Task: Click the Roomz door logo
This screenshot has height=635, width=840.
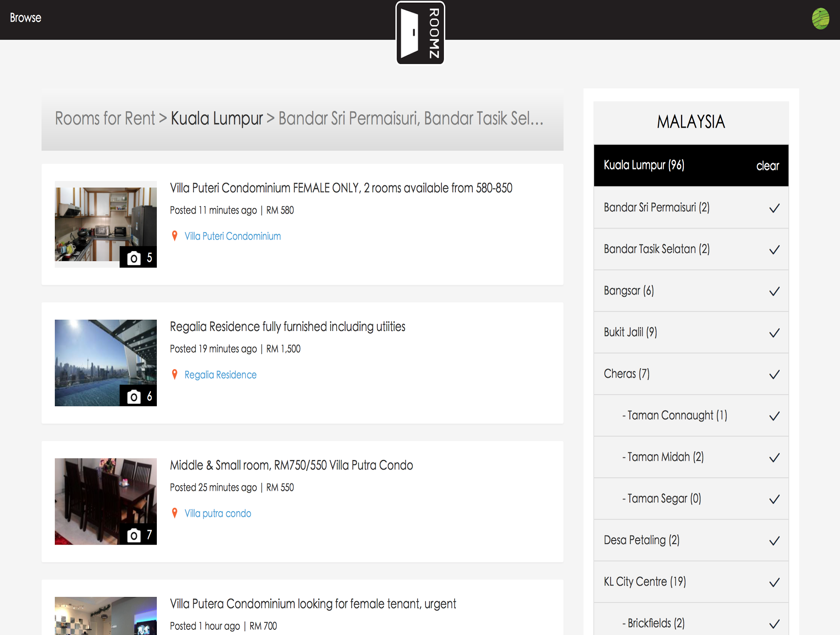Action: click(x=420, y=33)
